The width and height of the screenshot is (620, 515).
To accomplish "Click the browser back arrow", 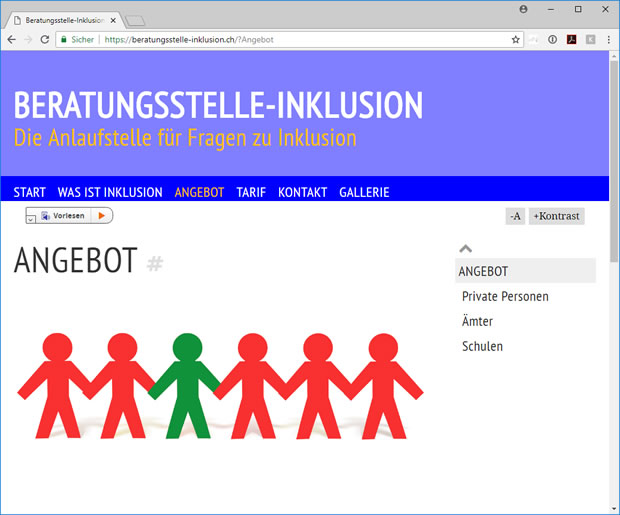I will point(11,39).
